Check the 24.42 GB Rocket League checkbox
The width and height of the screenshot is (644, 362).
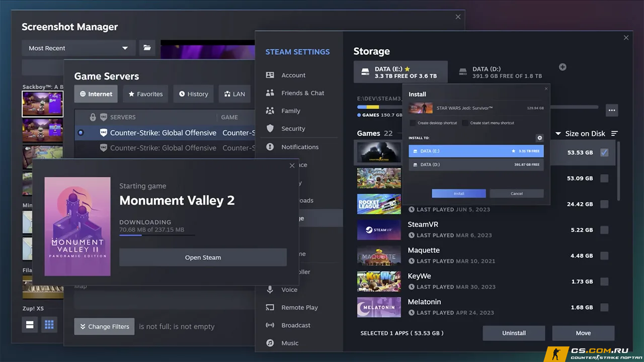point(604,204)
